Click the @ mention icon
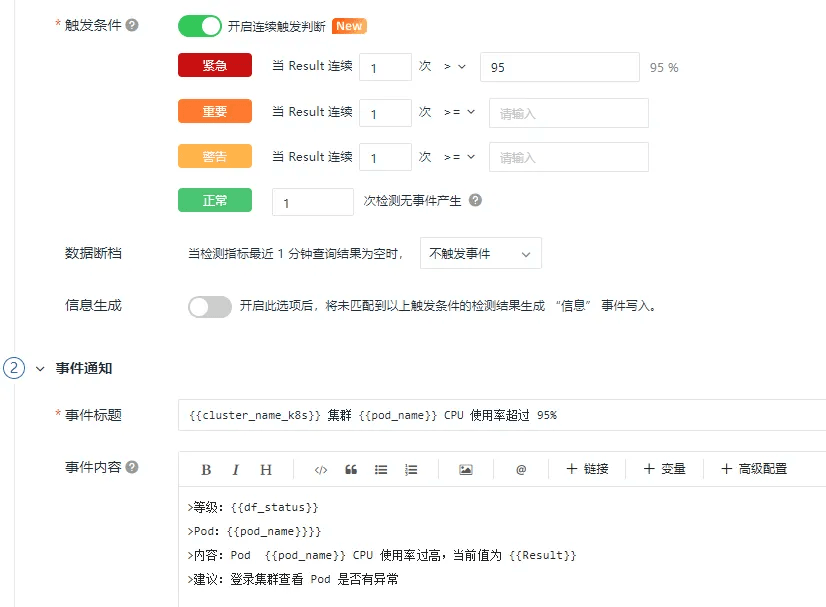The height and width of the screenshot is (607, 826). (521, 469)
